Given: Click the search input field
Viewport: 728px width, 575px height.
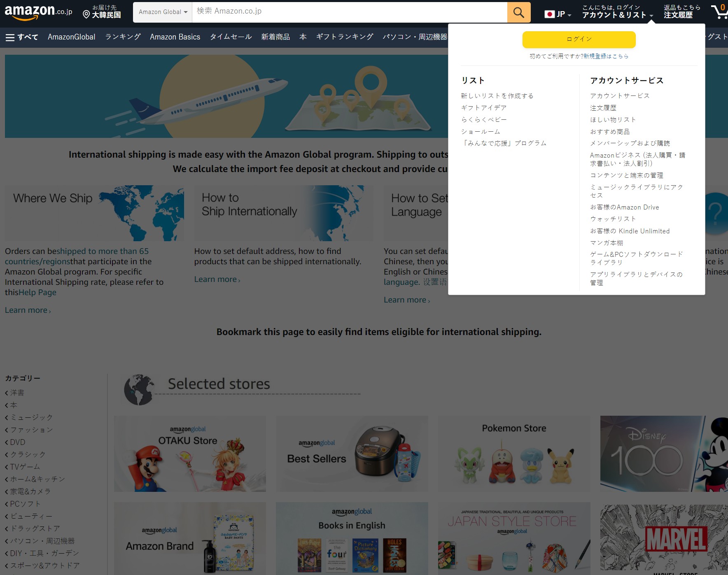Looking at the screenshot, I should coord(350,12).
